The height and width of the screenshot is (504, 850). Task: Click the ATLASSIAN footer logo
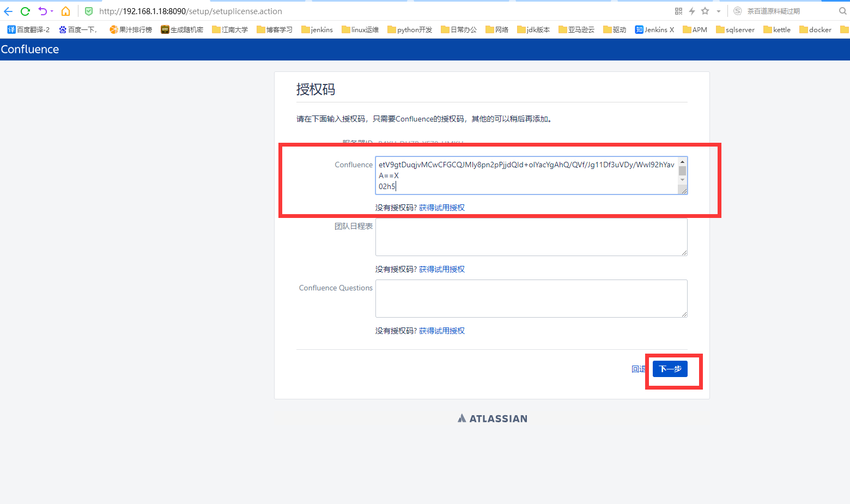click(x=493, y=418)
